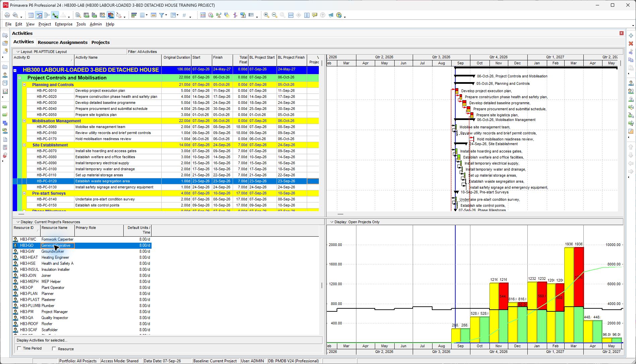The width and height of the screenshot is (636, 364).
Task: Collapse the Mobilisation Management group
Action: click(24, 121)
